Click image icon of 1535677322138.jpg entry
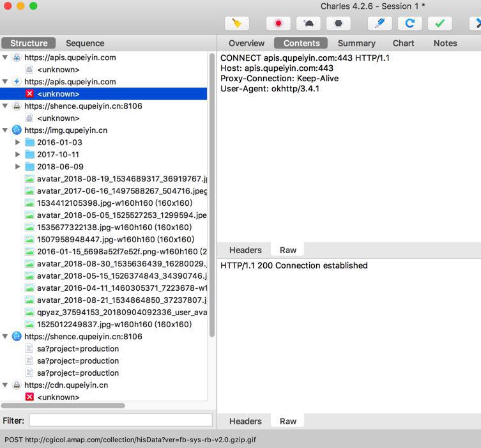Viewport: 481px width, 448px height. pyautogui.click(x=29, y=227)
